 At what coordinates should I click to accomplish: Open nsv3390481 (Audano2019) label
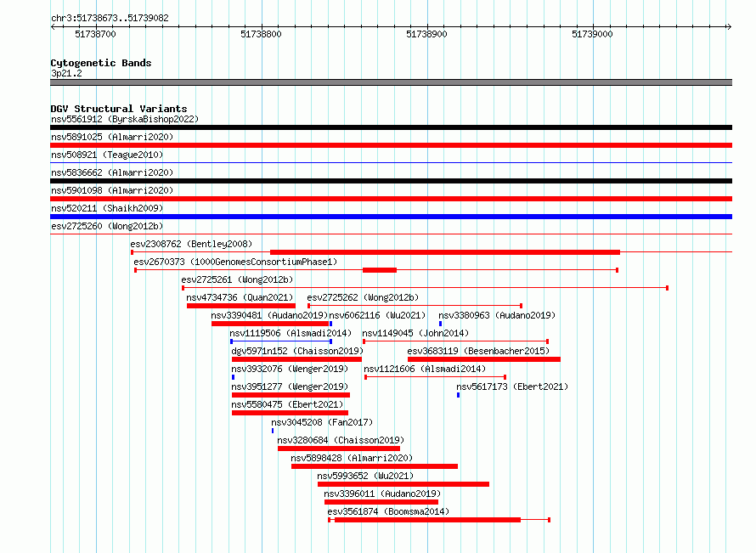point(269,315)
